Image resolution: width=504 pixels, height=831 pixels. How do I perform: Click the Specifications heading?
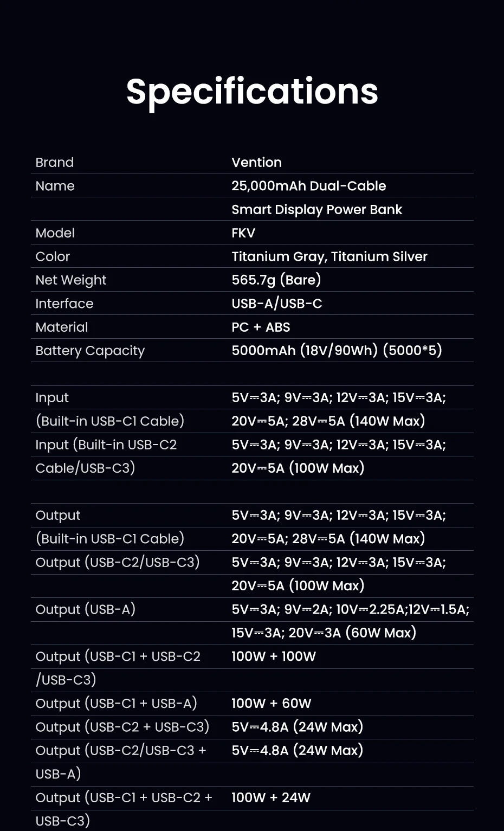pyautogui.click(x=252, y=92)
